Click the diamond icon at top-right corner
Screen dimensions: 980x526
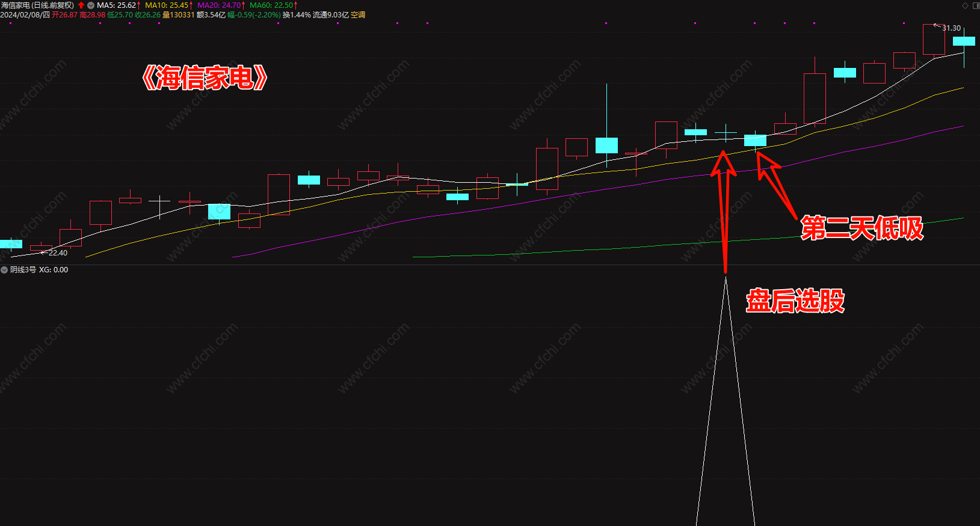tap(966, 5)
